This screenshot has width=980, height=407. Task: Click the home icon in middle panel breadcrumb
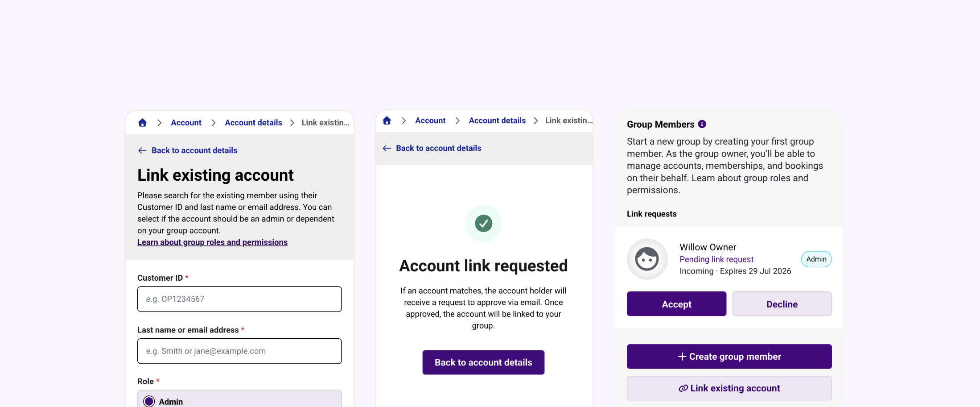(x=387, y=120)
